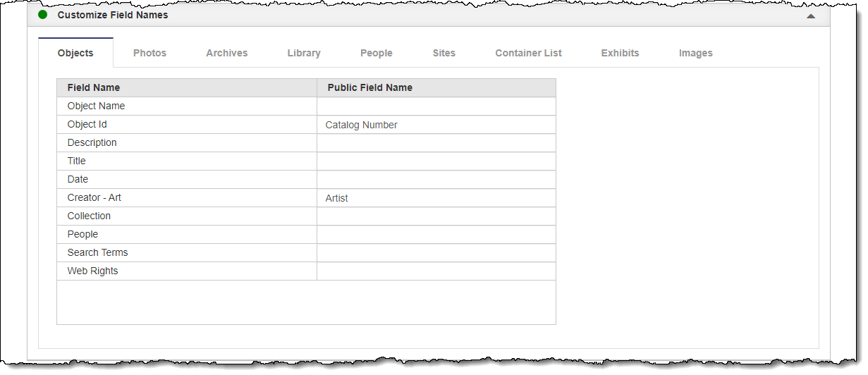868x375 pixels.
Task: Click the green status dot icon
Action: click(43, 14)
